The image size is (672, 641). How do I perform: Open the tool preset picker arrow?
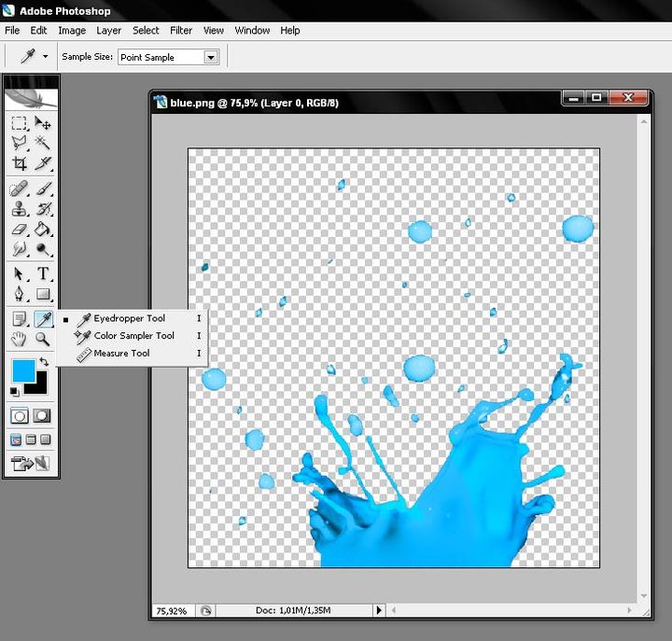click(46, 56)
